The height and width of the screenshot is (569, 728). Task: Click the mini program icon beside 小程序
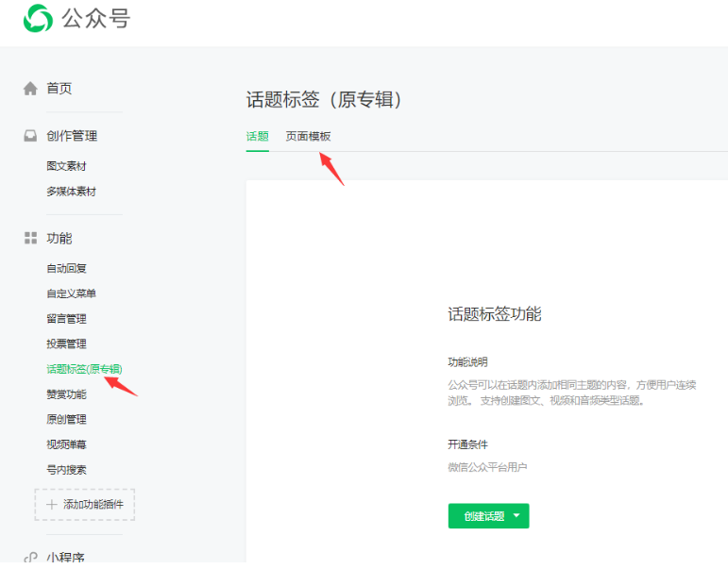tap(30, 558)
